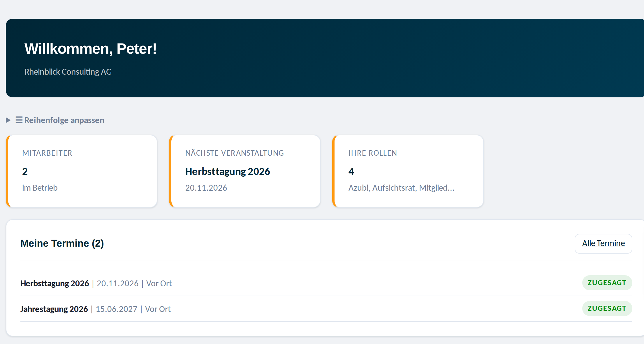Viewport: 644px width, 344px height.
Task: Expand the Reihenfolge anpassen disclosure triangle
Action: coord(8,120)
